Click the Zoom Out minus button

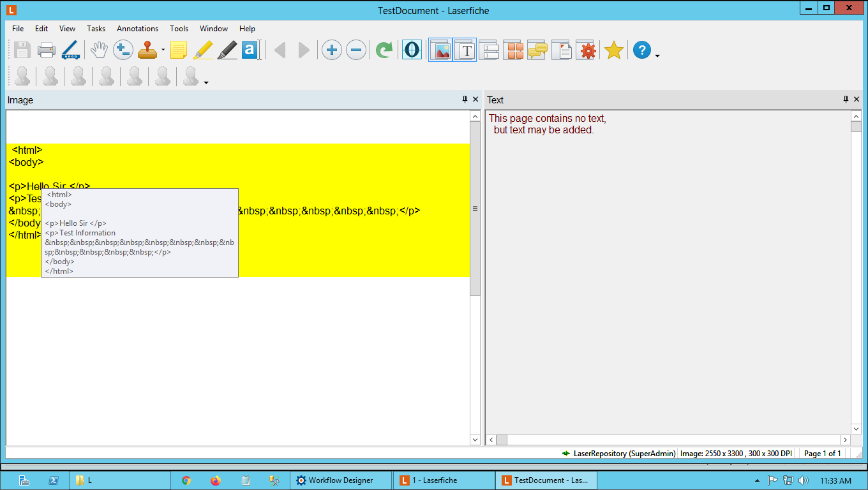click(x=356, y=50)
